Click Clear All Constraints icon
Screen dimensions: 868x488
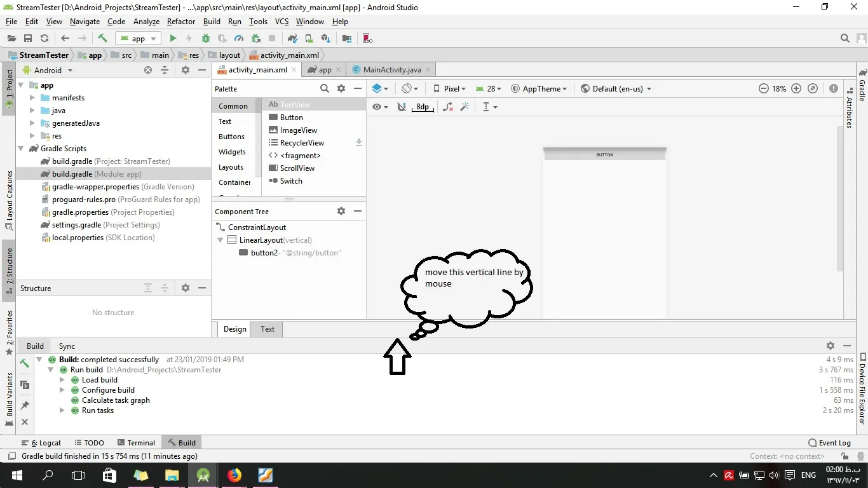tap(448, 107)
